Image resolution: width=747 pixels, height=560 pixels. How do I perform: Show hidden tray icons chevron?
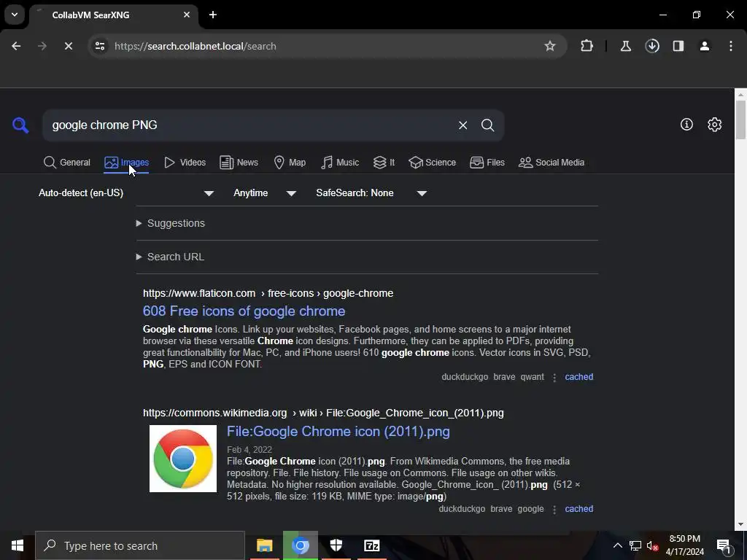[617, 545]
